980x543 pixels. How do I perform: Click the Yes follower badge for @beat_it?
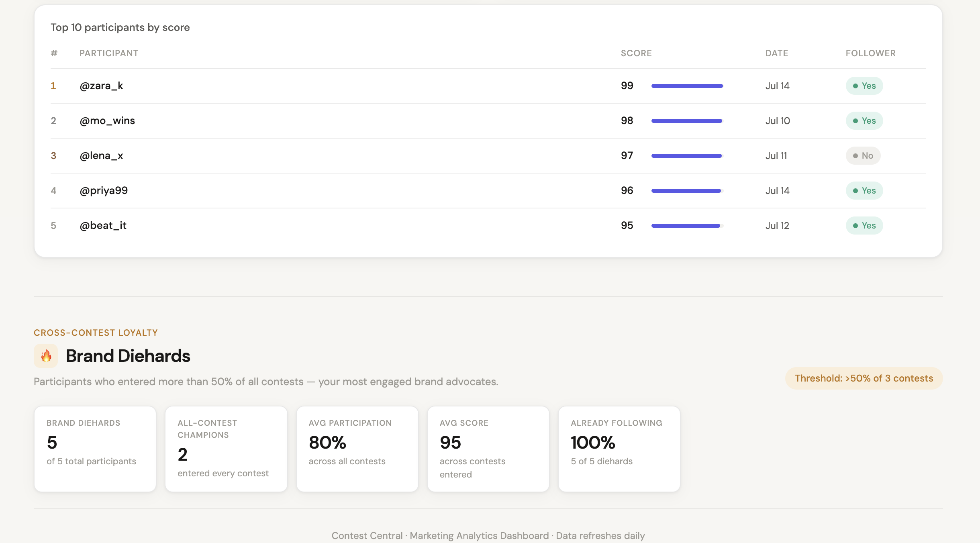click(864, 225)
